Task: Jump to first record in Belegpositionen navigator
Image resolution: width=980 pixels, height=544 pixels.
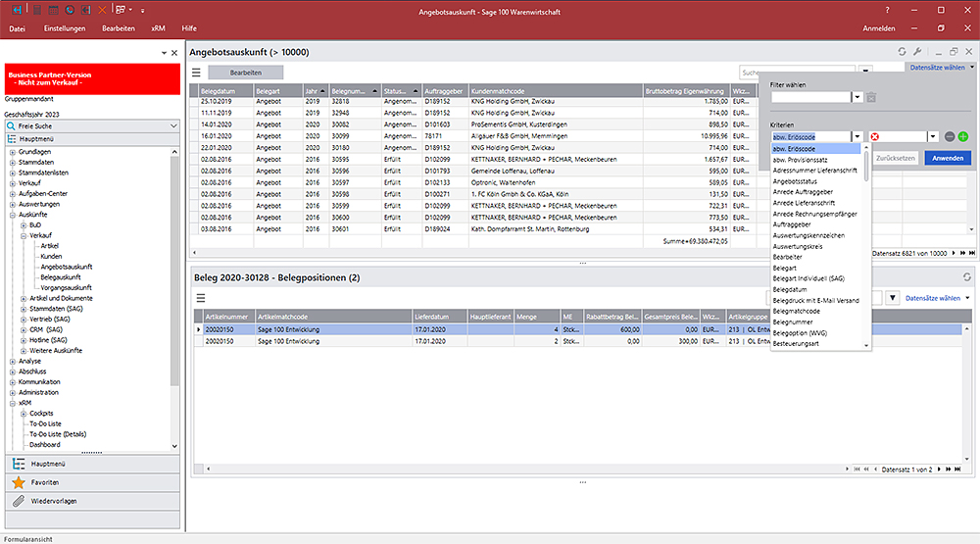Action: click(x=857, y=469)
